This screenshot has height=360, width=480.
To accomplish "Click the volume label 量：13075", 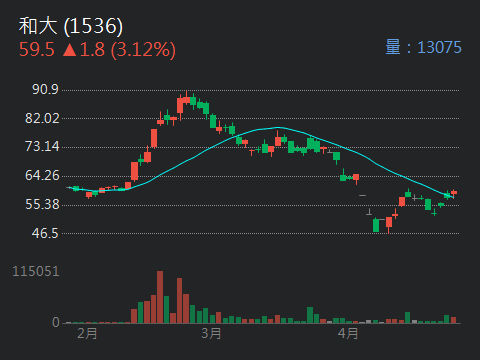I will point(423,47).
